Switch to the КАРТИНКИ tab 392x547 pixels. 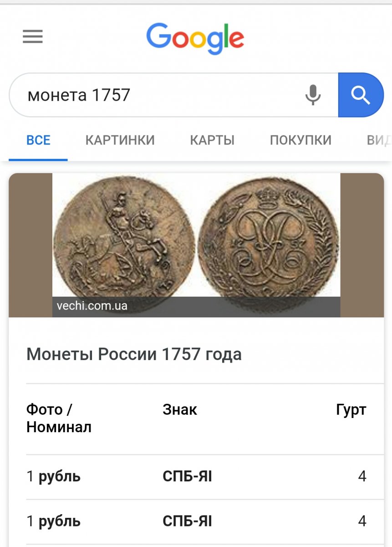[120, 140]
